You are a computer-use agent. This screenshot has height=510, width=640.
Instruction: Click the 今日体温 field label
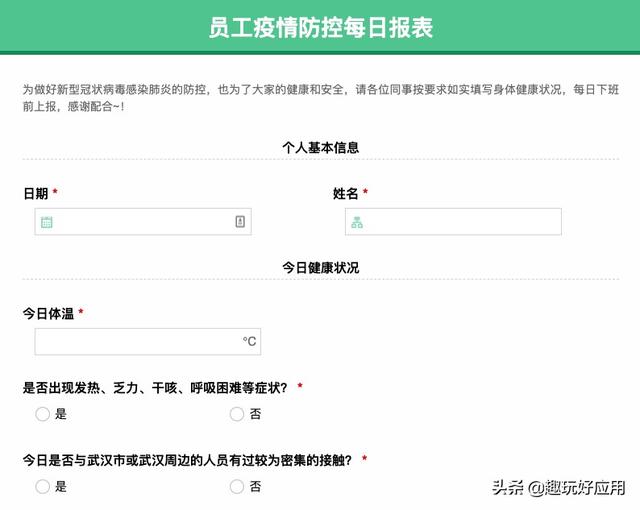point(48,313)
